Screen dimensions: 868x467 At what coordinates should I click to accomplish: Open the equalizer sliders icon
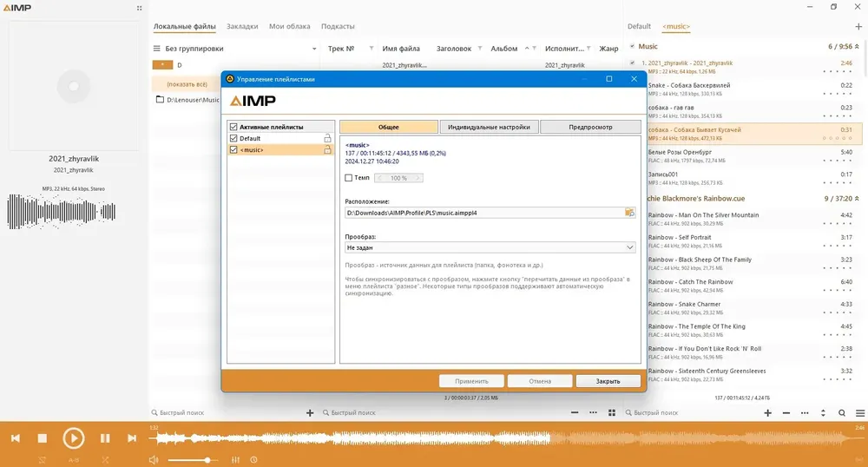pos(235,460)
